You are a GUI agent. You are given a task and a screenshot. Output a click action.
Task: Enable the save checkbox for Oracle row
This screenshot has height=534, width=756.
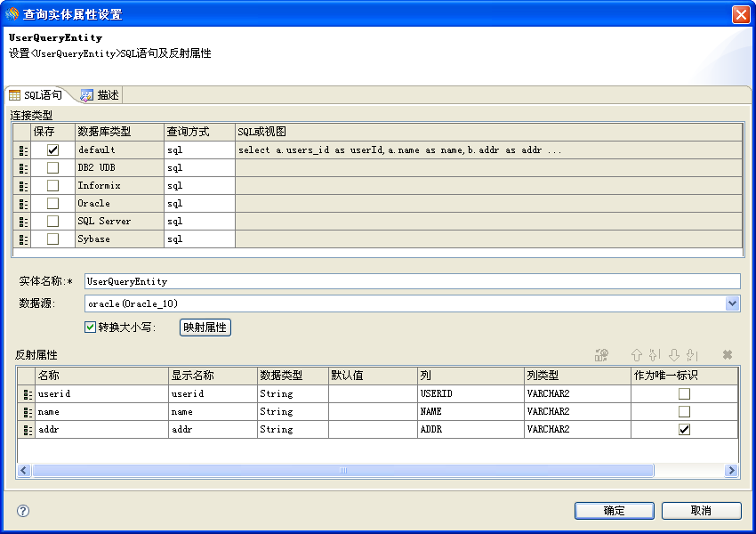click(x=53, y=204)
